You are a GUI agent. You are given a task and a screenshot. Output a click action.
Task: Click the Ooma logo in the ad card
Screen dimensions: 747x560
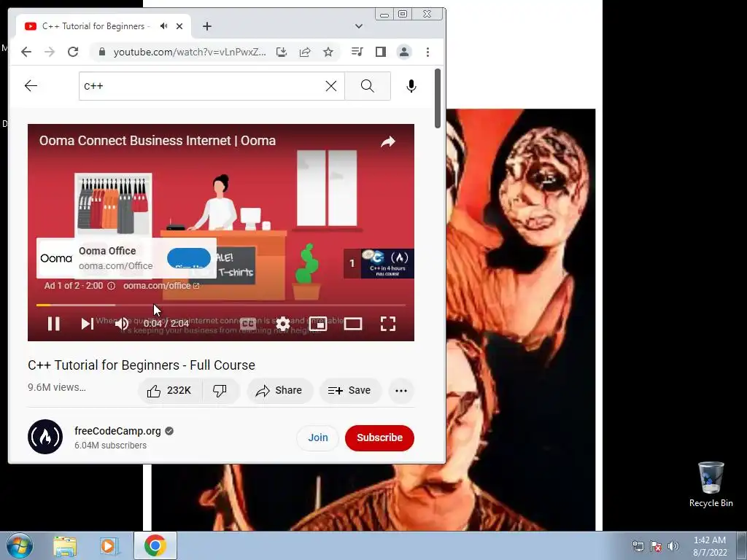(56, 258)
